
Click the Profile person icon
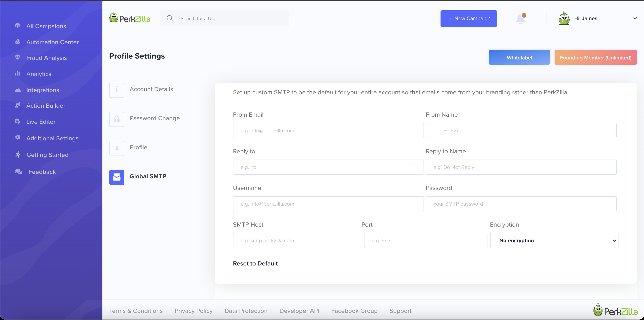pos(117,148)
